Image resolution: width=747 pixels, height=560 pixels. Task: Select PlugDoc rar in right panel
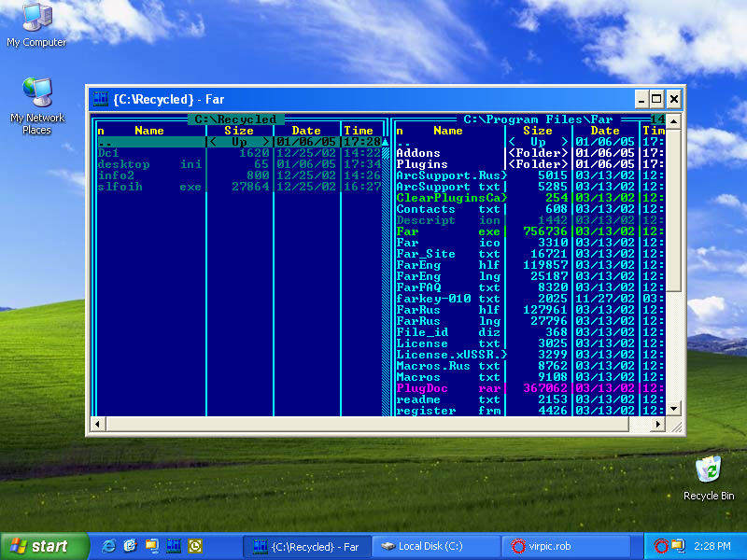(530, 388)
